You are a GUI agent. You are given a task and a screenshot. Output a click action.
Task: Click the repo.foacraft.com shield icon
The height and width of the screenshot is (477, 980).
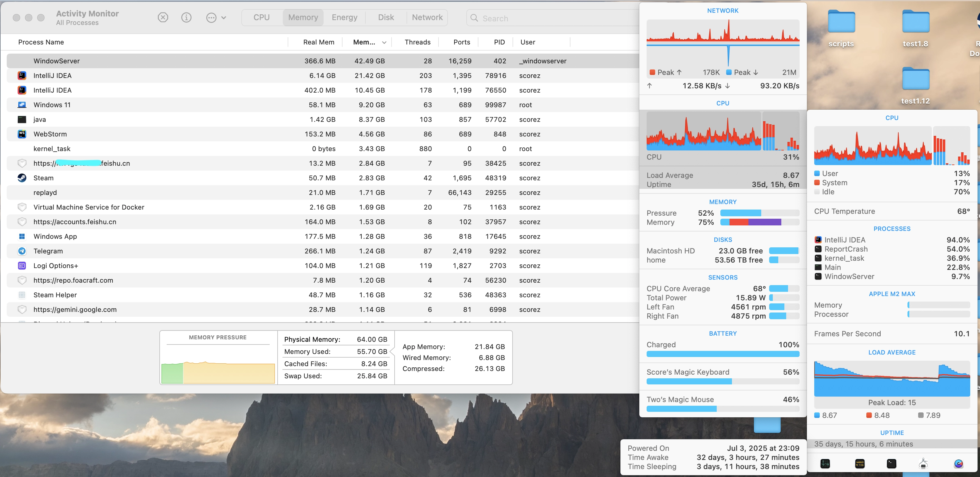point(22,280)
